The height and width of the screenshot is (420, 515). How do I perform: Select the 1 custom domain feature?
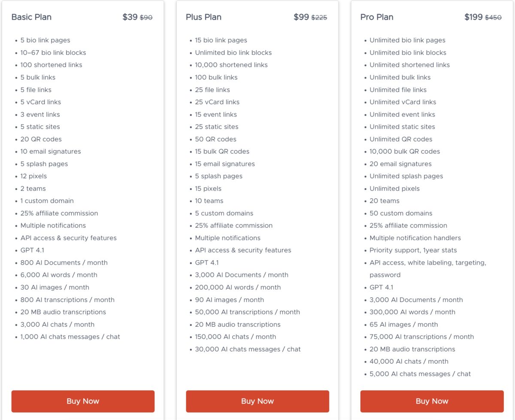tap(47, 201)
